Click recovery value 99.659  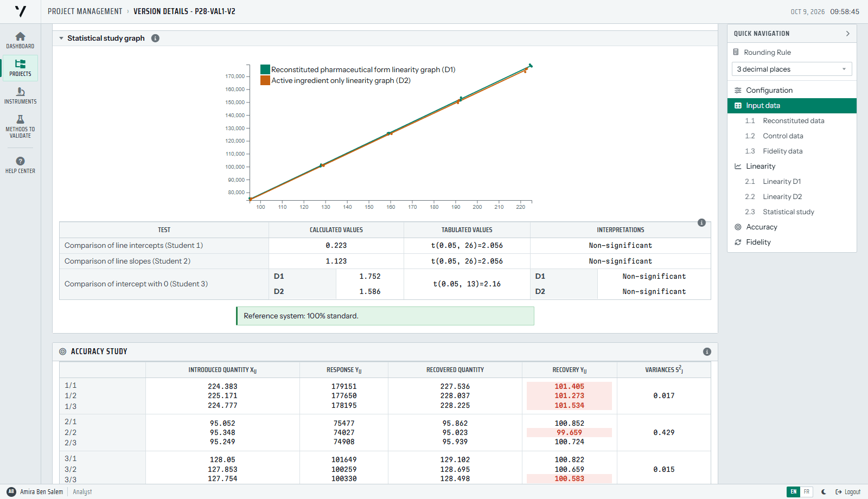tap(569, 432)
